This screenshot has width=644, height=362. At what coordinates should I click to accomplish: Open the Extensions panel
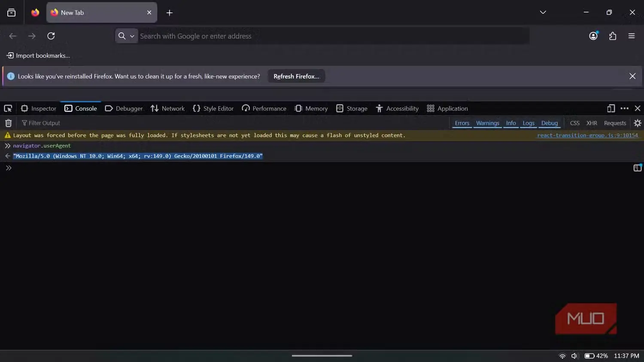(613, 36)
